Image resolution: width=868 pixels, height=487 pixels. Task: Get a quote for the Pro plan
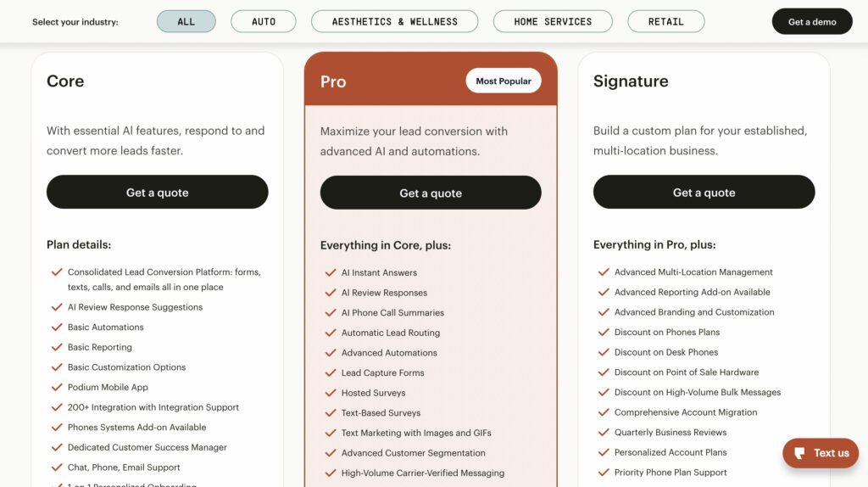[431, 193]
